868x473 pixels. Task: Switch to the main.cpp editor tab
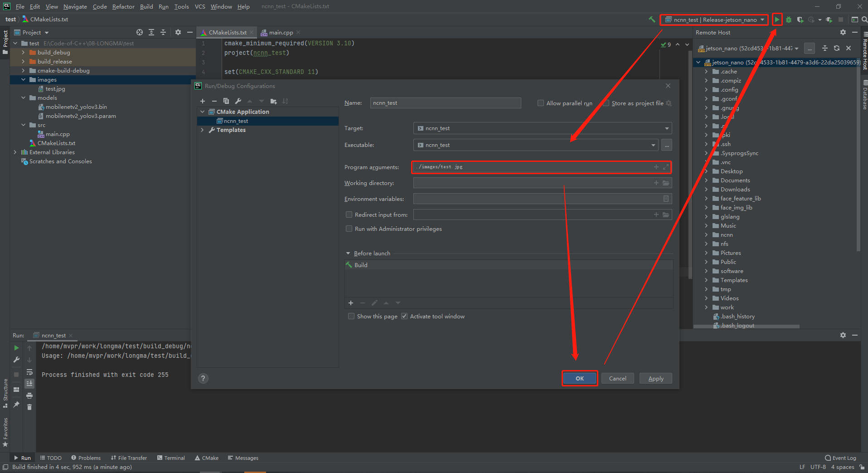pos(281,32)
